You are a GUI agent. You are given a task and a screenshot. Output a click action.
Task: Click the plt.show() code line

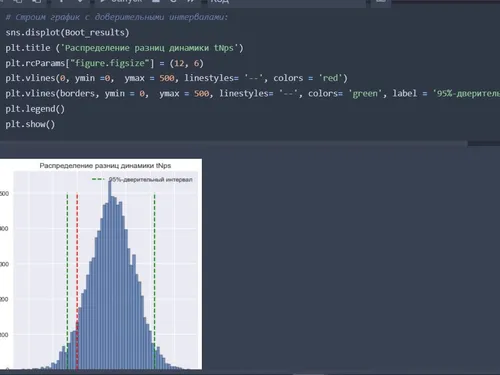[x=30, y=124]
